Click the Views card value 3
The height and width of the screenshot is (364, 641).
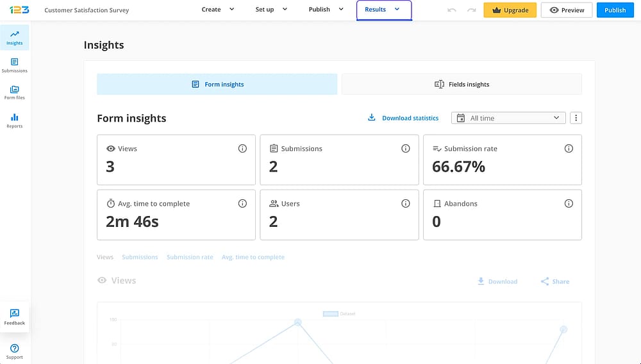[x=110, y=167]
